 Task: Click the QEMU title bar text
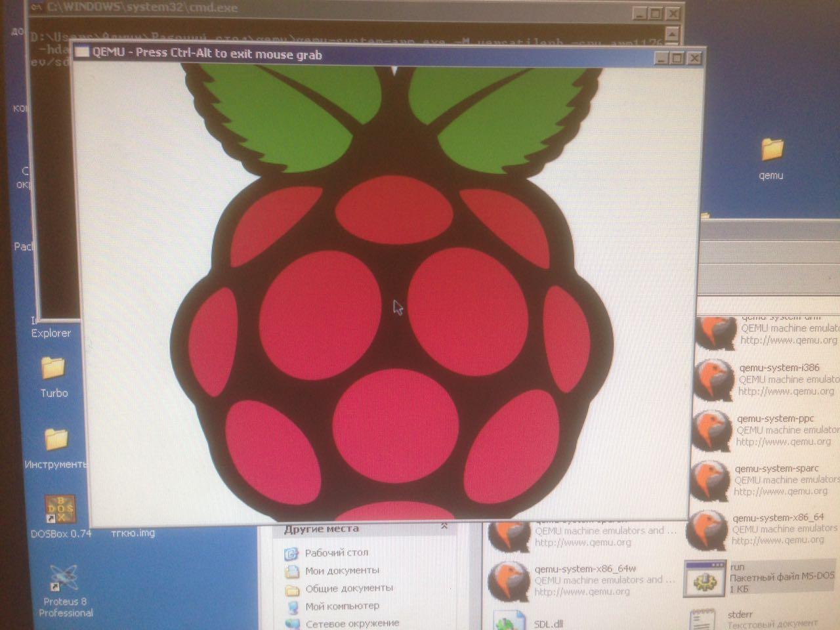click(207, 54)
